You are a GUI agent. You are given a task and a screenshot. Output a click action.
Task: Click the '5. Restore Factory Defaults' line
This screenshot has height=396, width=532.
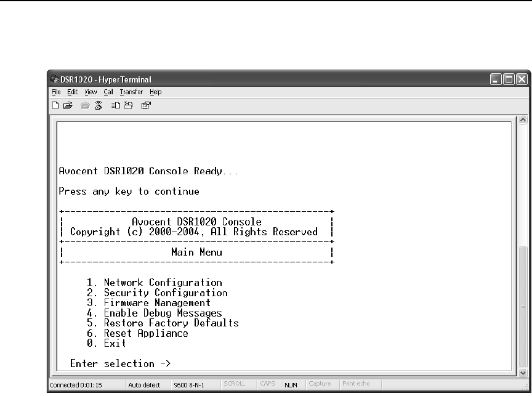click(x=163, y=323)
